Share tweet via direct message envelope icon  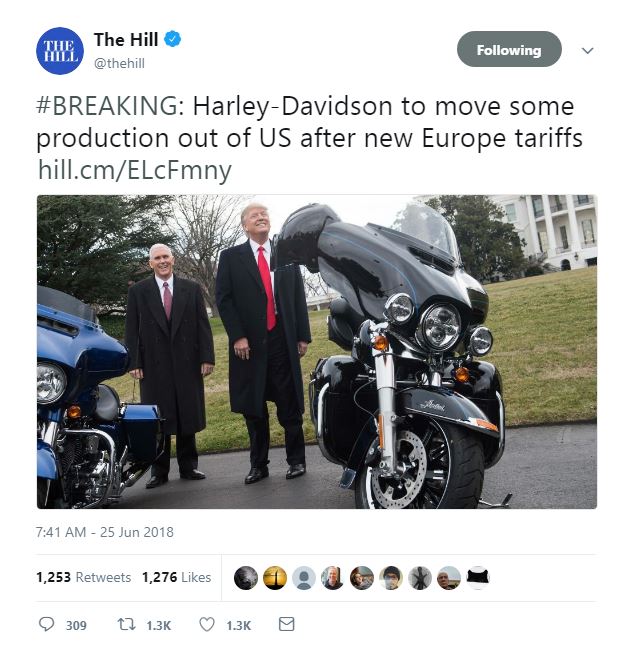click(287, 624)
